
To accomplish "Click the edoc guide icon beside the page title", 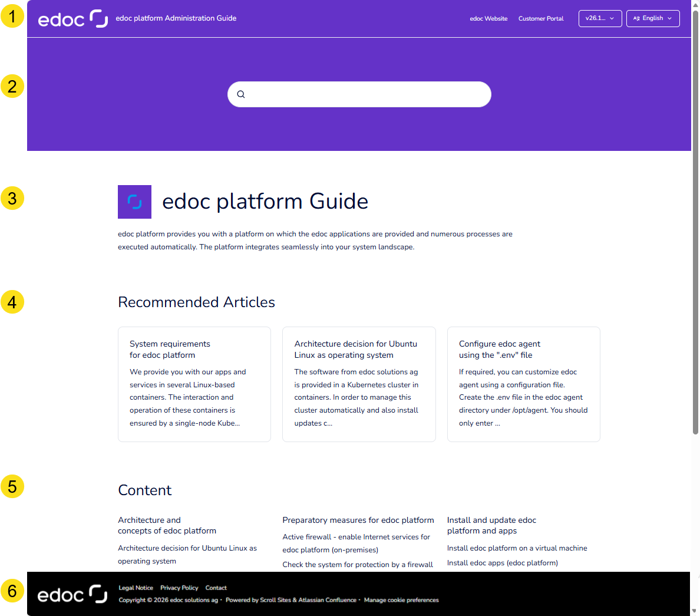I will click(134, 202).
